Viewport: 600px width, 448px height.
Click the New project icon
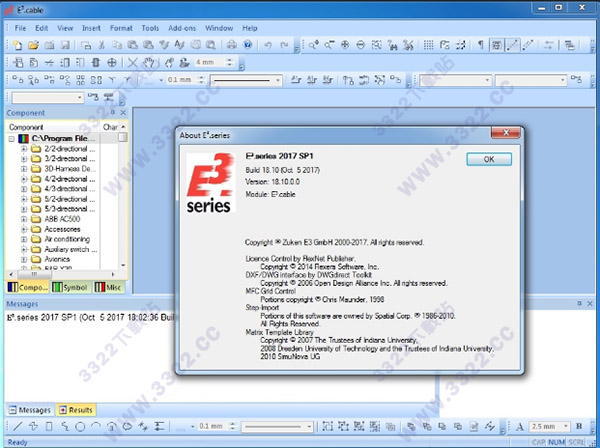click(x=17, y=45)
